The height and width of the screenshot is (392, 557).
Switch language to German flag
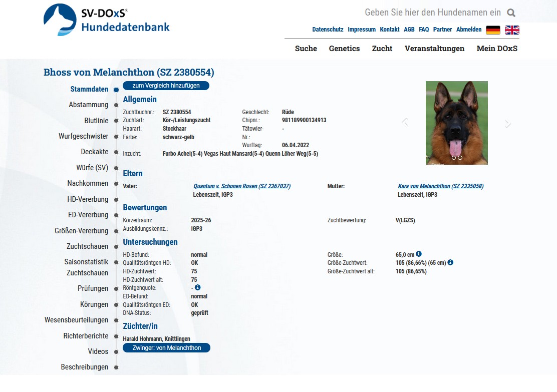493,30
